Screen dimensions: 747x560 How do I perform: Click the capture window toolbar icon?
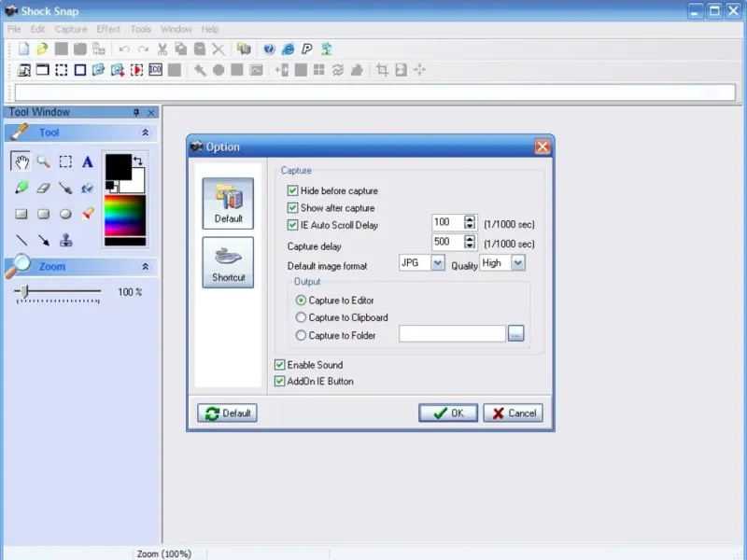point(42,70)
